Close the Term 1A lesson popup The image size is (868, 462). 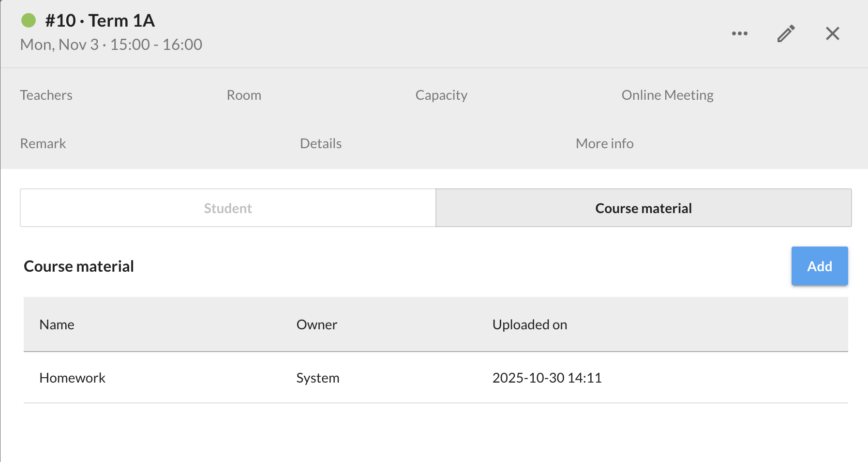832,33
